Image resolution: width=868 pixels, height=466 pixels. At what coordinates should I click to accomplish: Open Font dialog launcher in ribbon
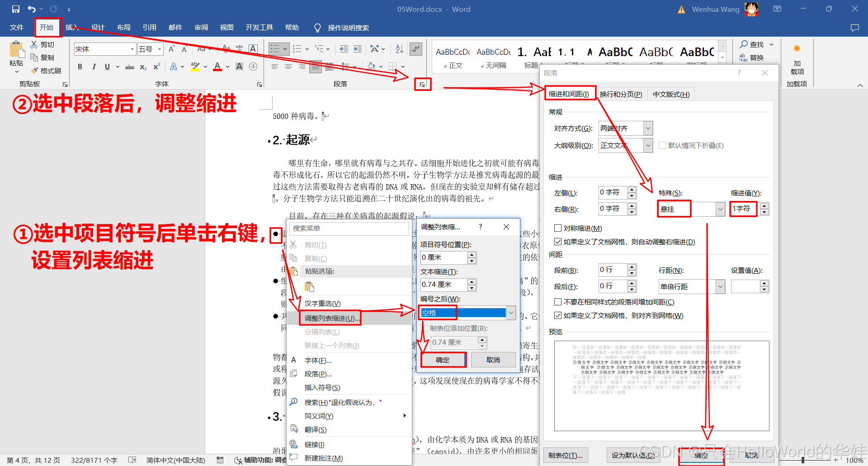pyautogui.click(x=259, y=85)
